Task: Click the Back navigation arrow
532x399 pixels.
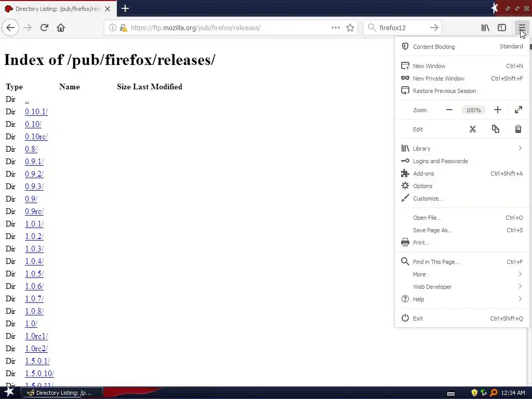Action: 10,28
